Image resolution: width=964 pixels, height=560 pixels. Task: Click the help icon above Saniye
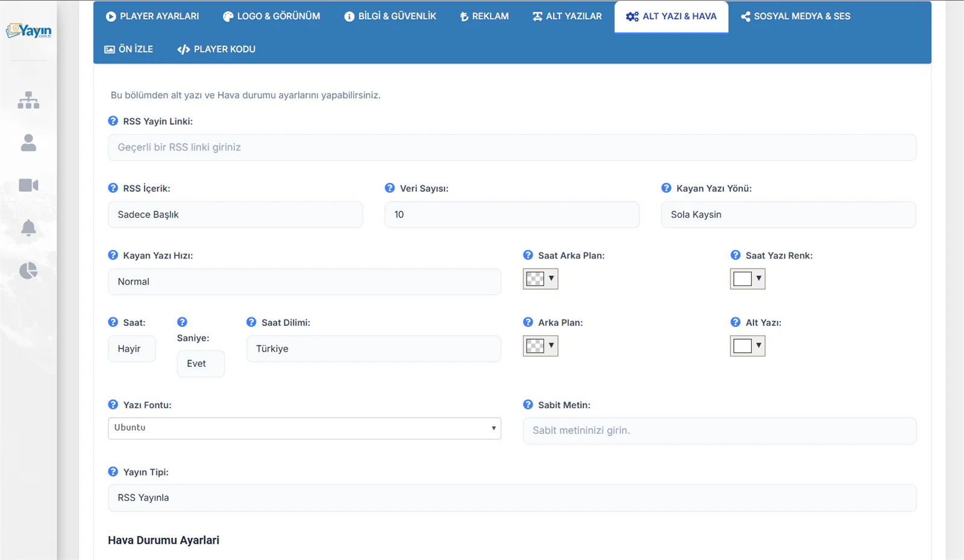(x=182, y=322)
